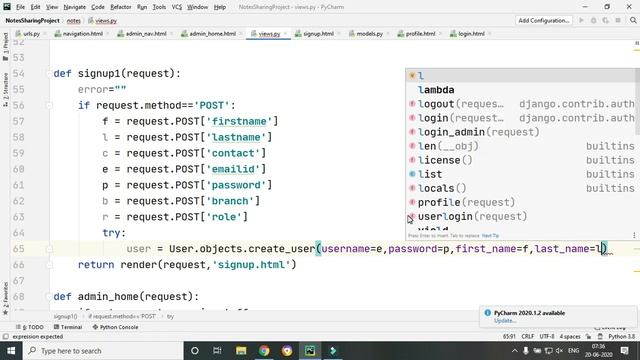The height and width of the screenshot is (360, 640).
Task: Click the Update link in notification
Action: (504, 321)
